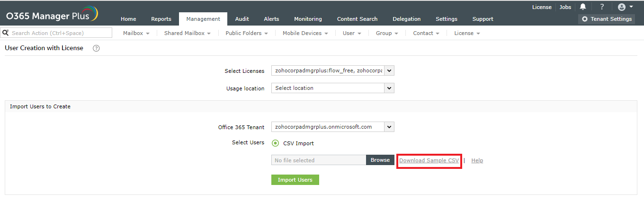Expand the Mailbox menu

(x=136, y=33)
